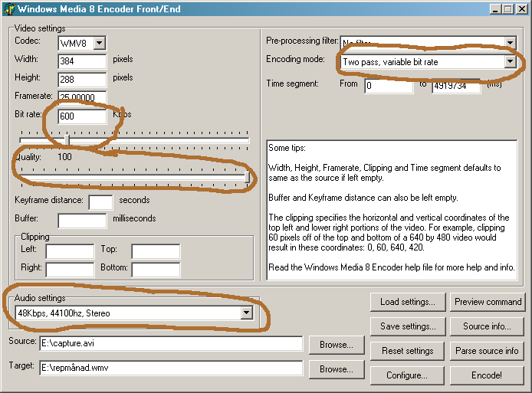Click the Parse source info button

tap(488, 351)
